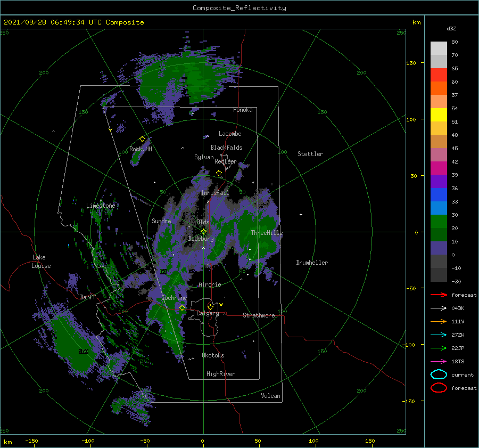
Task: Click the asterisk marker east of Innisfail
Action: 253,183
